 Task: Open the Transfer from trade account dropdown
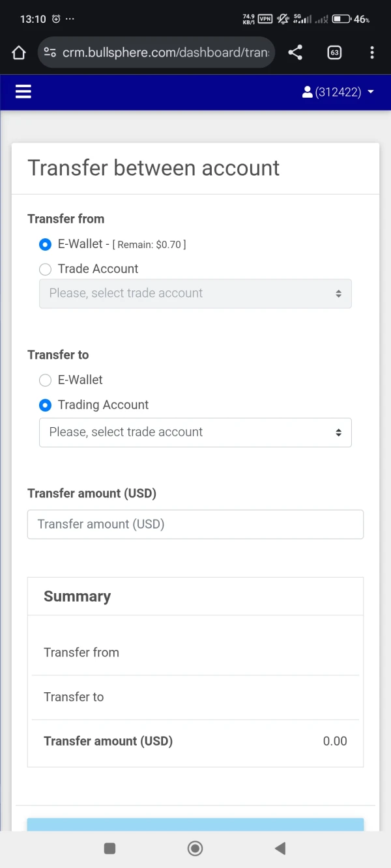(195, 294)
